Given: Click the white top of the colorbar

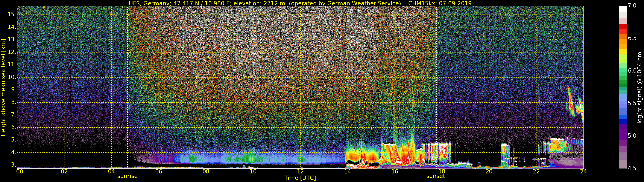Looking at the screenshot, I should (x=623, y=9).
